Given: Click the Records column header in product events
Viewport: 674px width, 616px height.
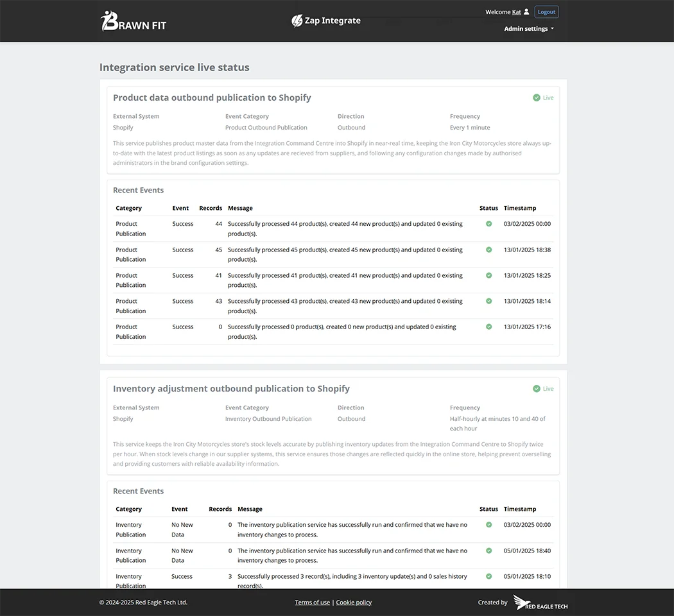Looking at the screenshot, I should 211,208.
